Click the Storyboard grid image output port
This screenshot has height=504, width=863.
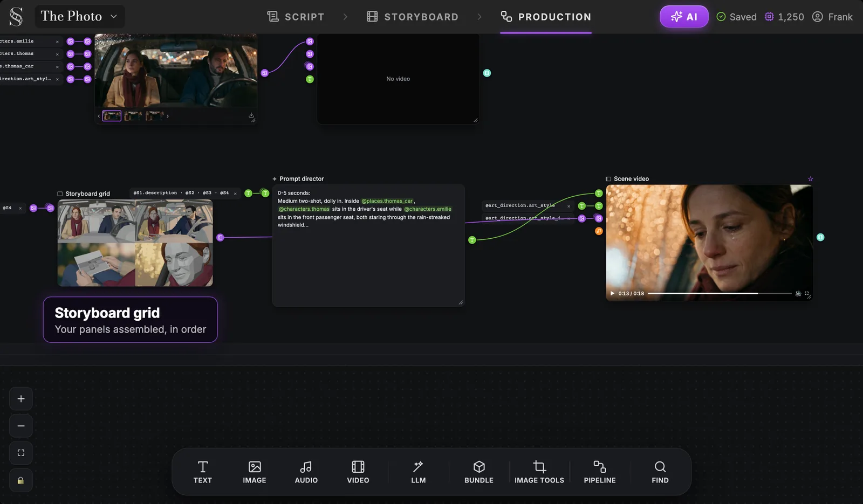(220, 237)
